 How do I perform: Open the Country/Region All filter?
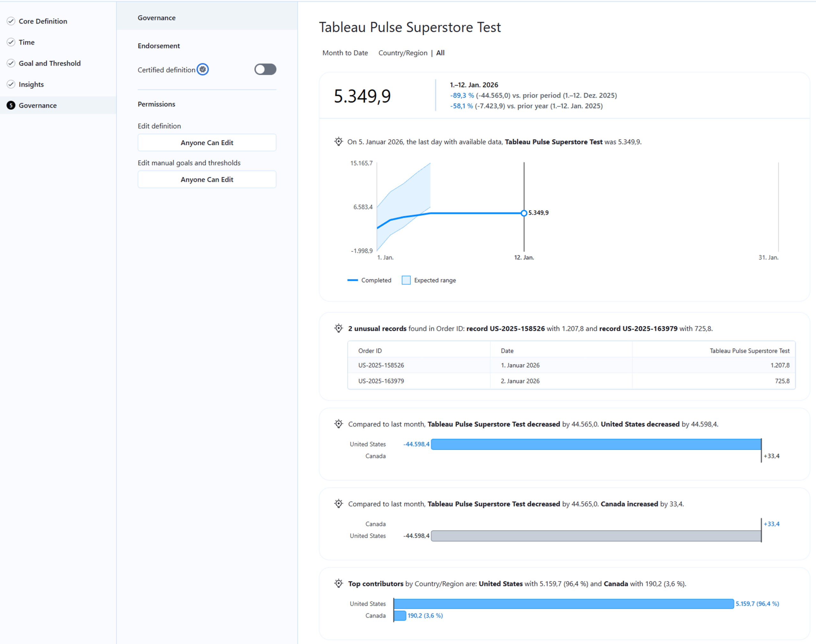[x=411, y=53]
